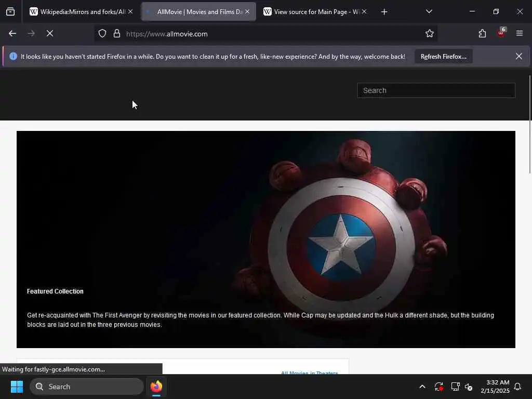This screenshot has height=399, width=532.
Task: Open All Movies in Theaters link
Action: click(310, 373)
